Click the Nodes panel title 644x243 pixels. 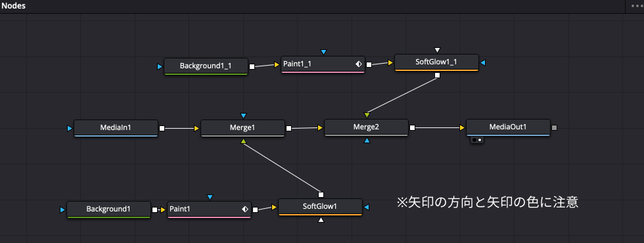point(13,6)
